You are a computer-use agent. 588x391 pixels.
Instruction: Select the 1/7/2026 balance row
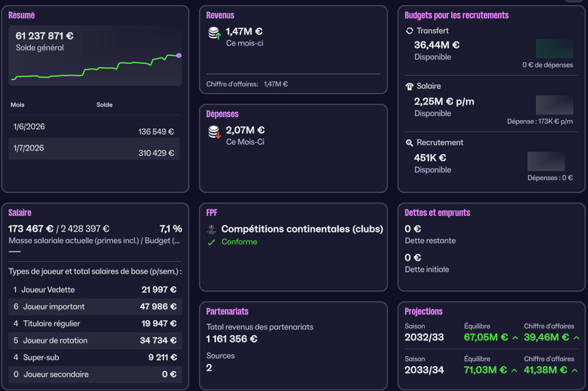(94, 149)
